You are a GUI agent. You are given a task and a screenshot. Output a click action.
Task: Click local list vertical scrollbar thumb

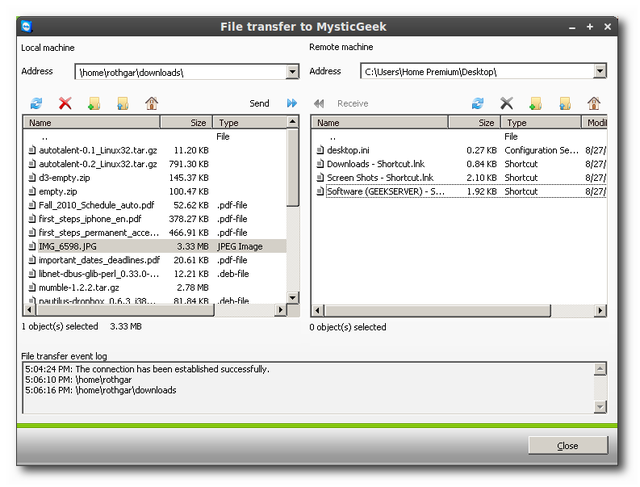coord(293,168)
